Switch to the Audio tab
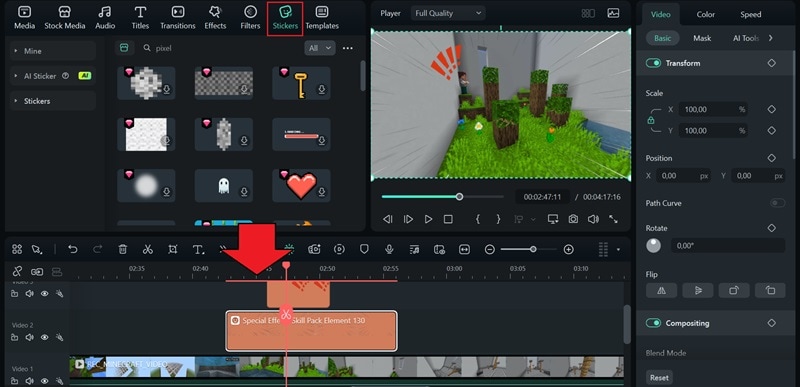The height and width of the screenshot is (387, 800). [104, 18]
